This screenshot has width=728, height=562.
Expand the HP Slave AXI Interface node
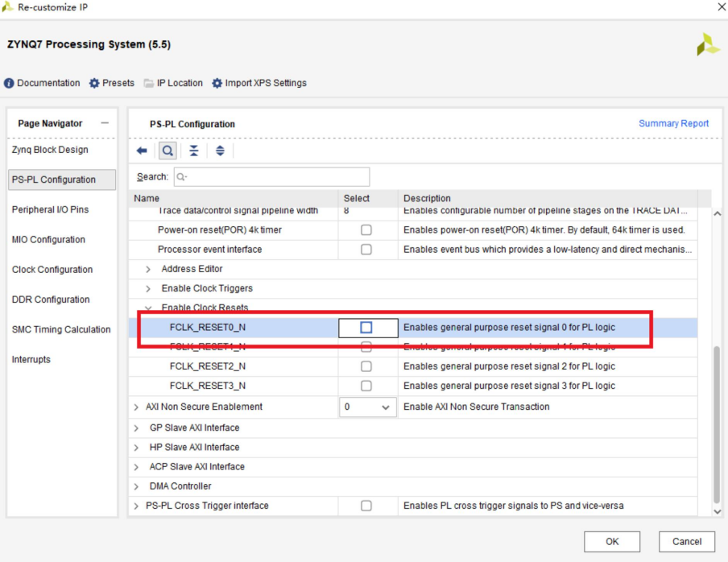point(136,448)
